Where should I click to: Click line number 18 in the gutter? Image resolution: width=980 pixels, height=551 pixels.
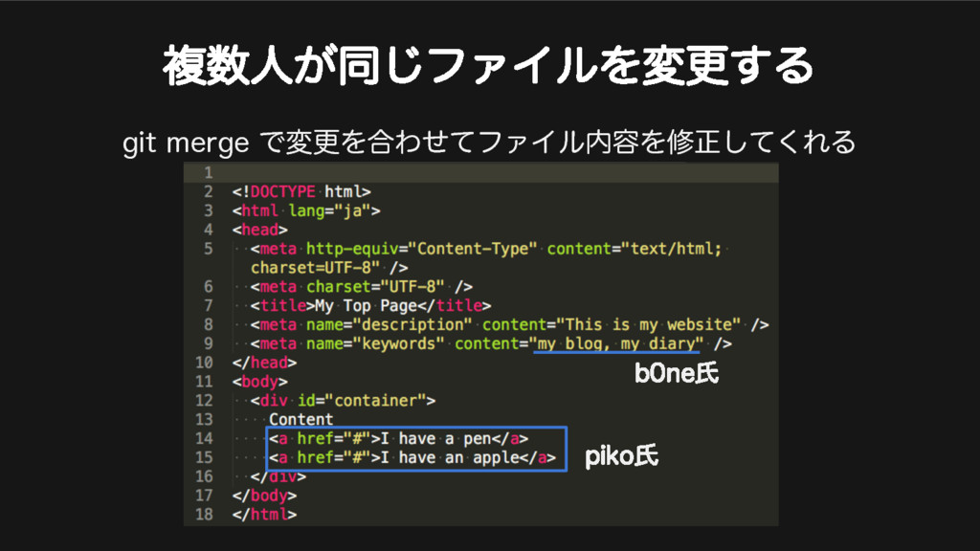pyautogui.click(x=204, y=515)
